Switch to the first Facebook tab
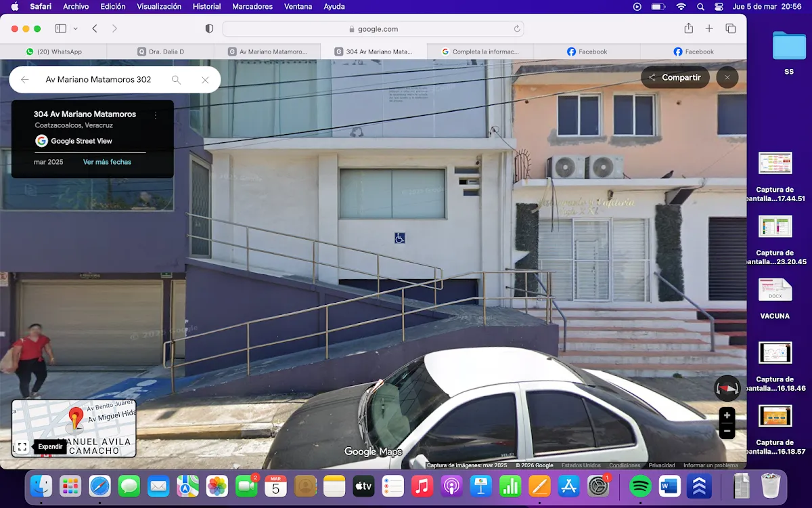Screen dimensions: 812x508 coord(587,51)
